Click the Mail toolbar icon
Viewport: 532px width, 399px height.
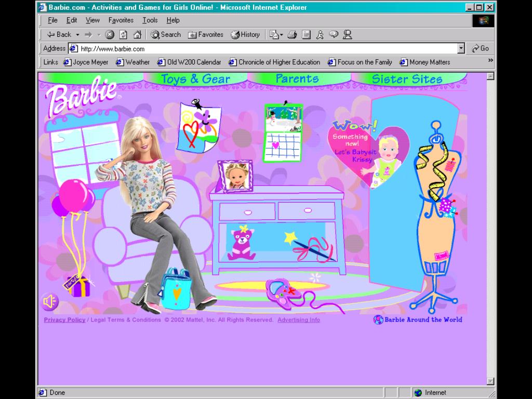point(273,34)
